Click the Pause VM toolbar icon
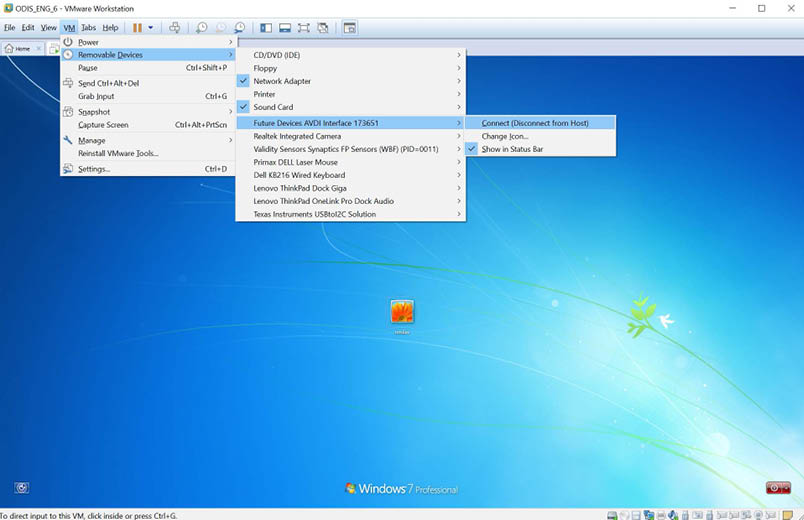 point(138,28)
